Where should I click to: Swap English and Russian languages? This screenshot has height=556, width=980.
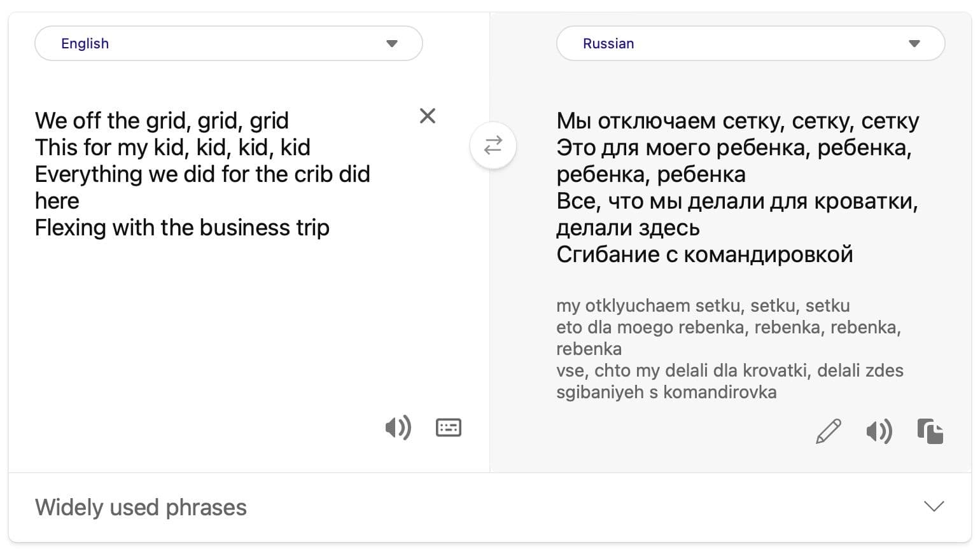pos(493,146)
